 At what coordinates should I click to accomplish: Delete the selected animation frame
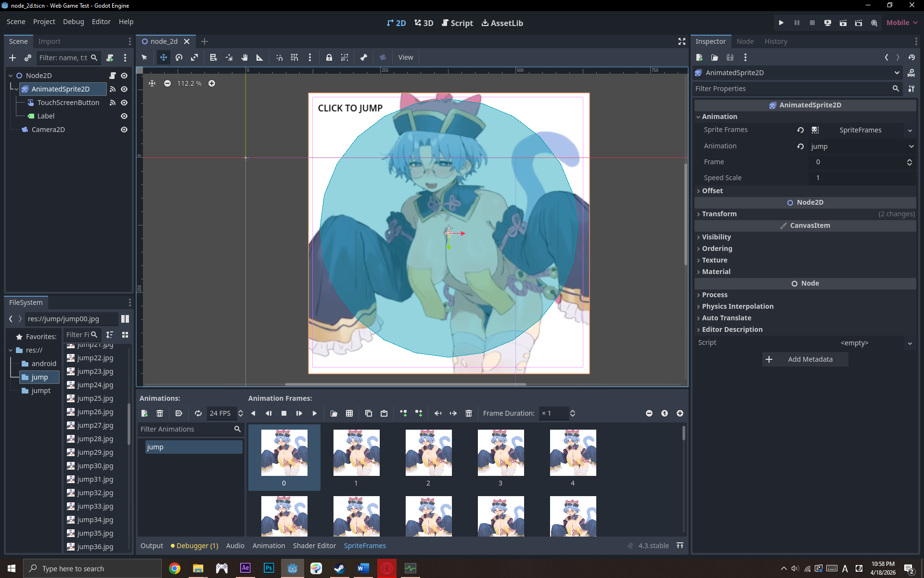[x=469, y=413]
